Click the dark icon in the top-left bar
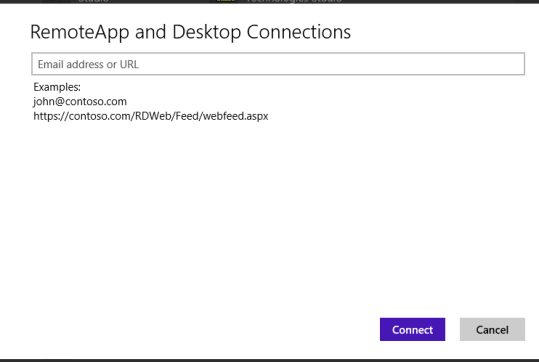This screenshot has width=539, height=362. [x=56, y=1]
